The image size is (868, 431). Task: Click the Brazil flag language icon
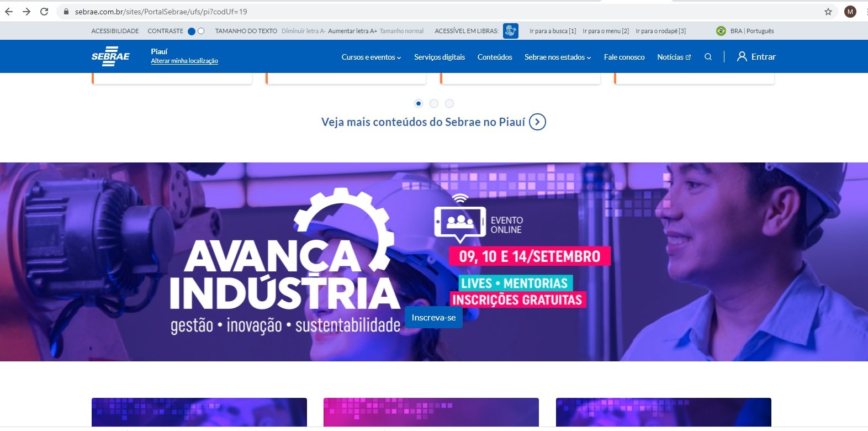(x=721, y=31)
